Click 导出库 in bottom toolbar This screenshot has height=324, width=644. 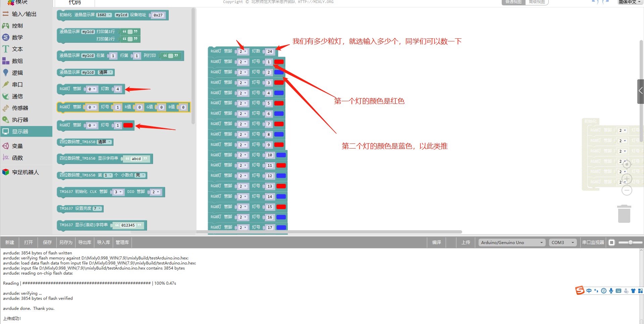pyautogui.click(x=85, y=242)
